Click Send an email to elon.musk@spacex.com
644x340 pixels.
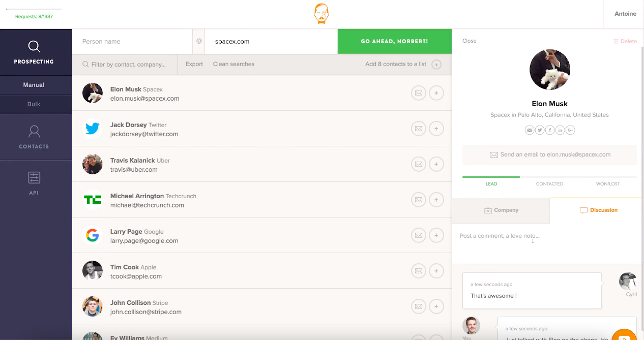(x=549, y=154)
